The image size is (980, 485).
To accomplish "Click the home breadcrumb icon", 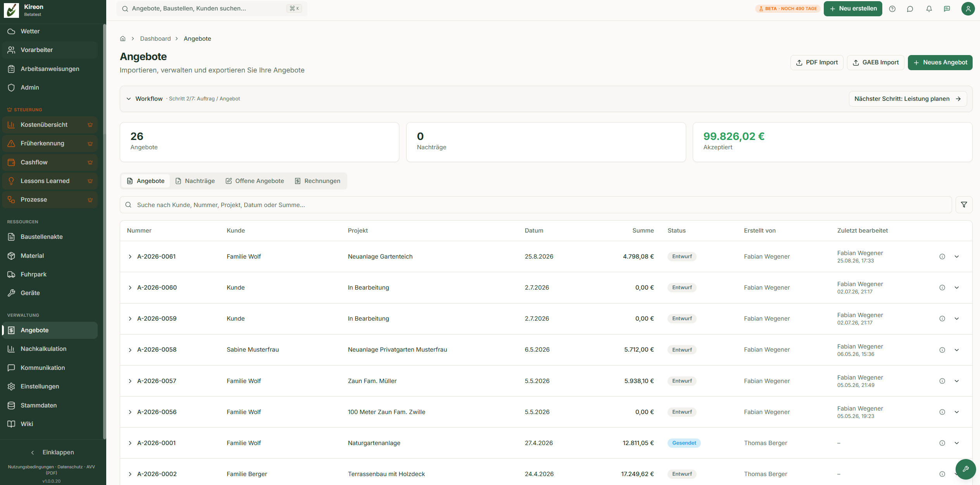I will click(x=123, y=39).
